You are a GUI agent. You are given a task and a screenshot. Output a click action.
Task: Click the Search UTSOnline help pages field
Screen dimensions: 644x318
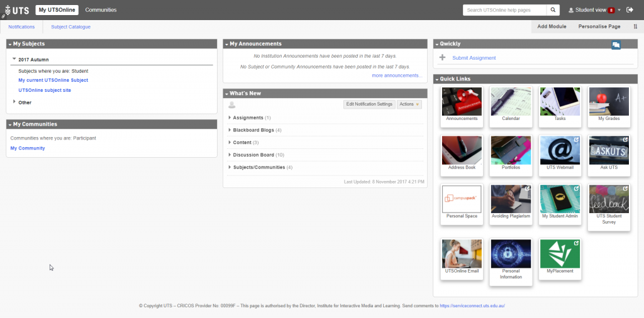pos(505,10)
